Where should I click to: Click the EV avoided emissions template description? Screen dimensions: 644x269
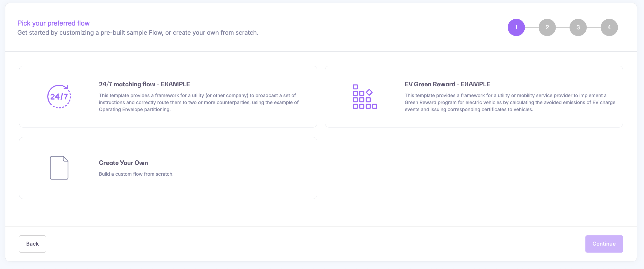coord(510,102)
